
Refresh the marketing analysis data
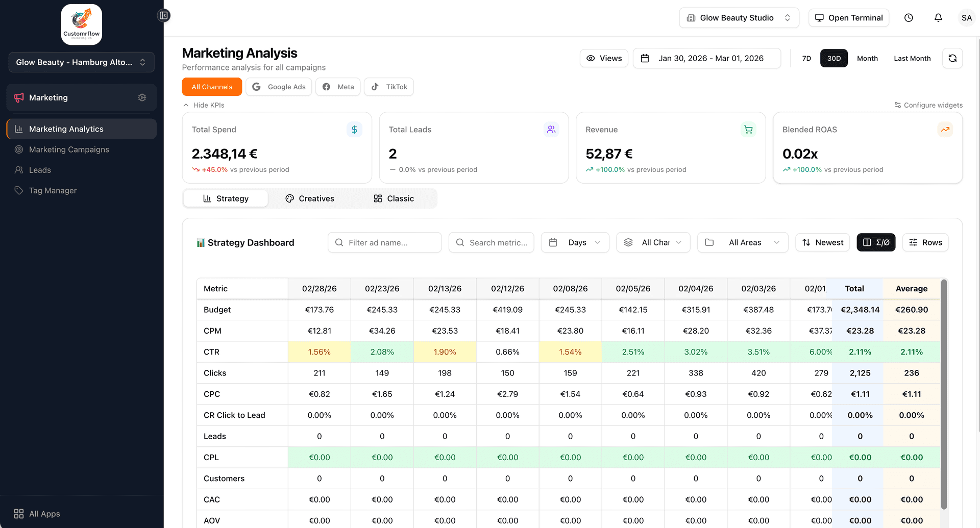(x=952, y=58)
